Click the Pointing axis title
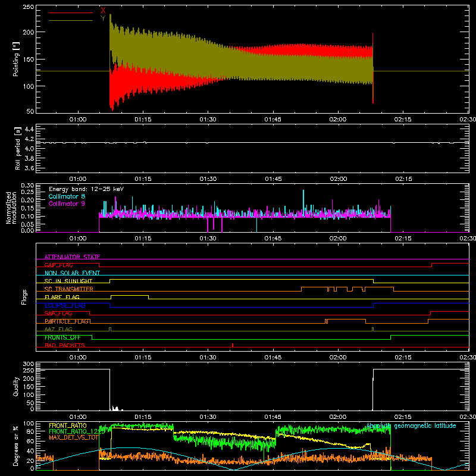This screenshot has width=476, height=476. 16,59
